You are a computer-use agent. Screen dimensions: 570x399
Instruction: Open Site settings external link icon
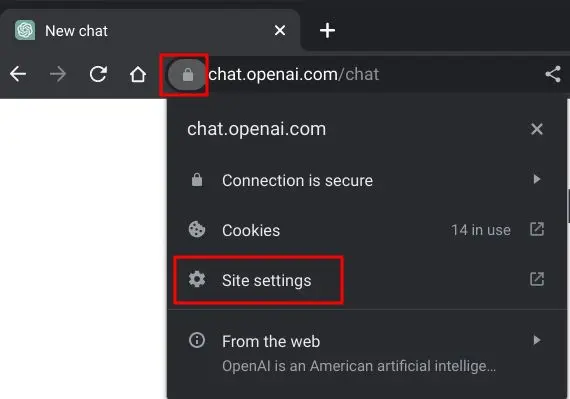click(537, 279)
